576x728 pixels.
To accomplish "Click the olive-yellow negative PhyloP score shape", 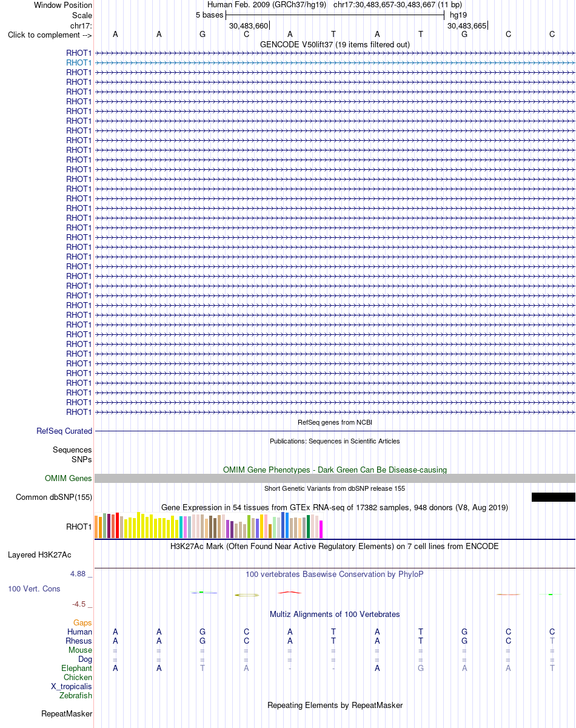I will 247,595.
